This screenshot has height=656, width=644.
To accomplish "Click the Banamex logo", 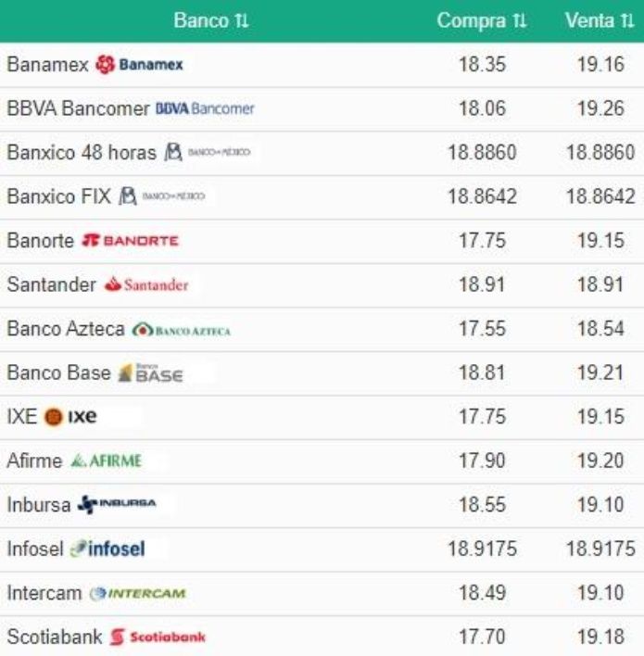I will coord(139,65).
